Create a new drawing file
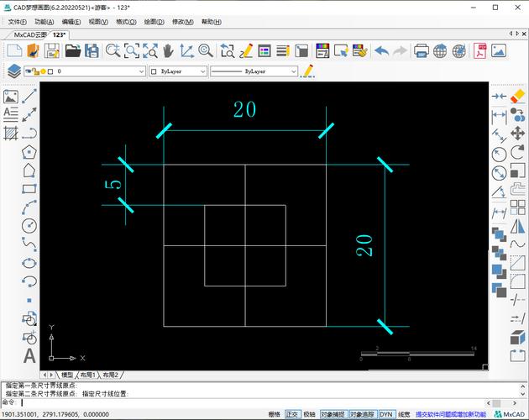Viewport: 529px width, 420px height. [13, 50]
